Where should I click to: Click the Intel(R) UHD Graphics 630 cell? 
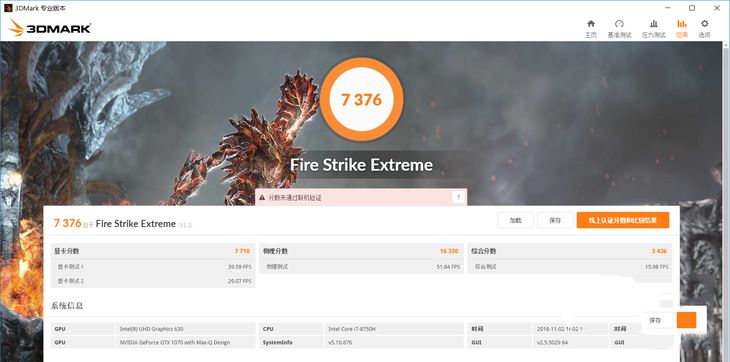point(185,329)
